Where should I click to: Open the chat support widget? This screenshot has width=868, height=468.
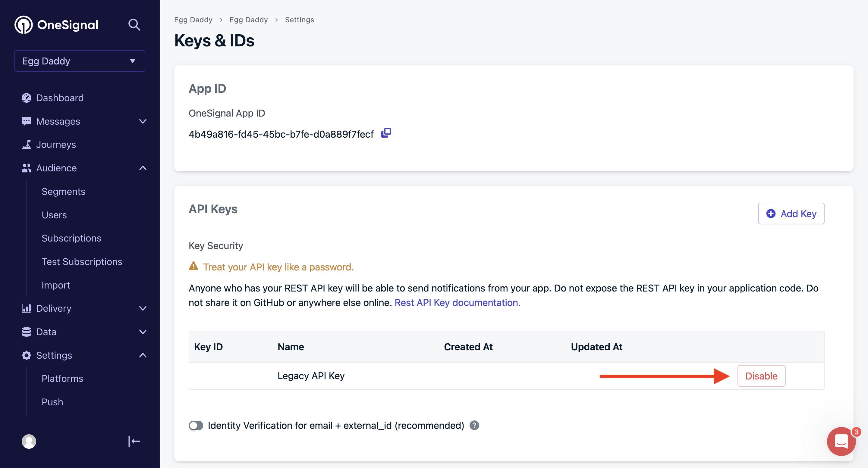[x=841, y=441]
